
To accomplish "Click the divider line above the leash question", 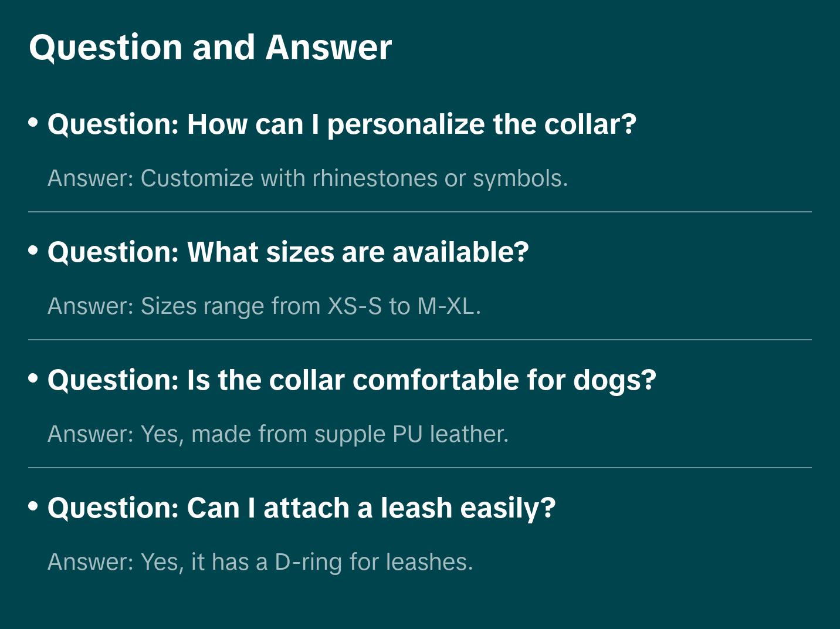I will coord(420,468).
